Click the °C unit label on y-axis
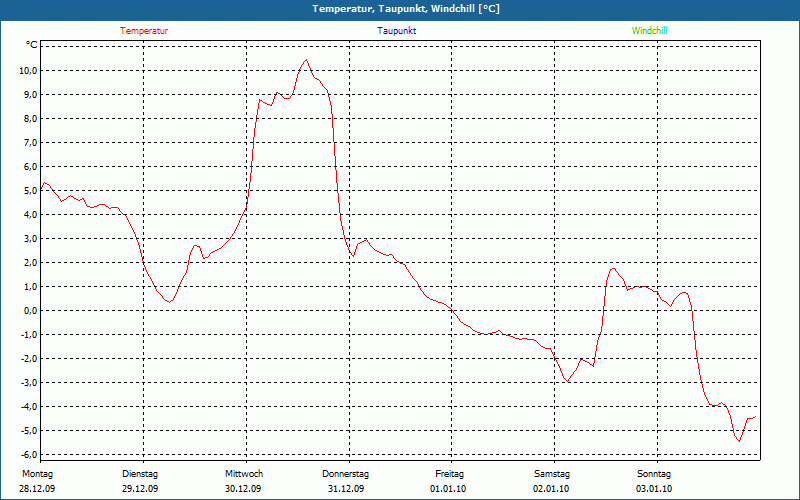Screen dimensions: 800x500 pos(31,45)
